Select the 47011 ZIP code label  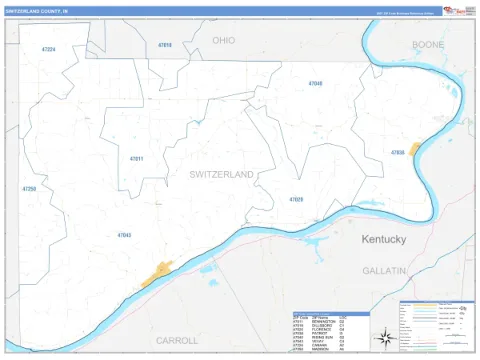pos(136,159)
